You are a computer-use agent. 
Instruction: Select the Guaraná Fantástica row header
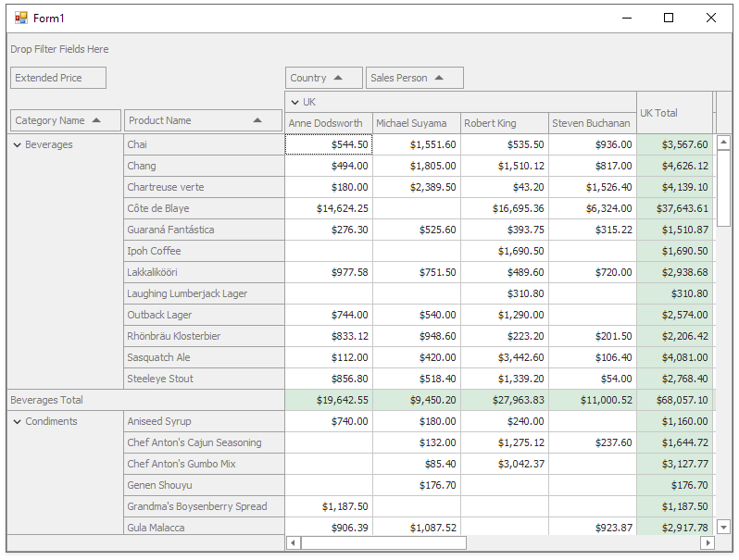pyautogui.click(x=204, y=230)
